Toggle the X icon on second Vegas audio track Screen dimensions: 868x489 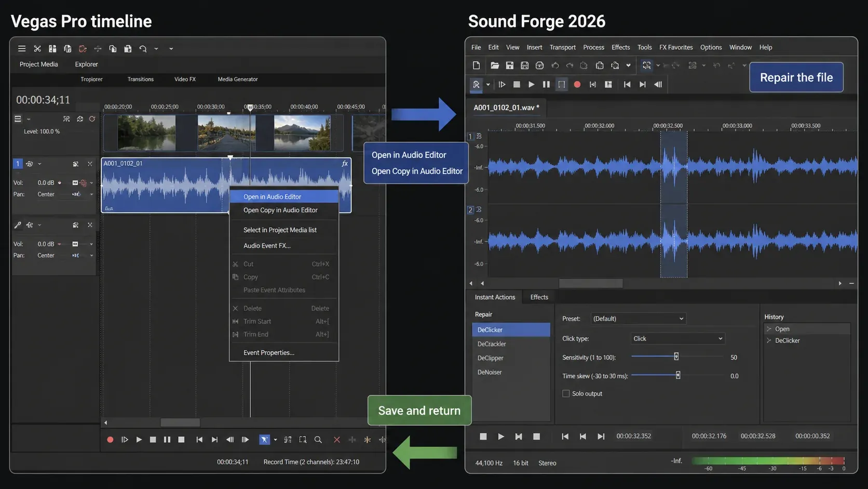90,225
